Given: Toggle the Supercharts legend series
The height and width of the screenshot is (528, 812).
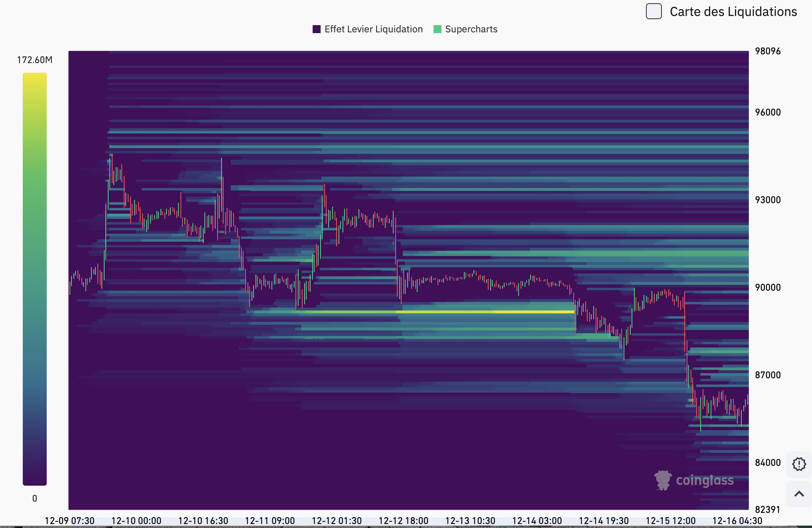Looking at the screenshot, I should tap(465, 29).
